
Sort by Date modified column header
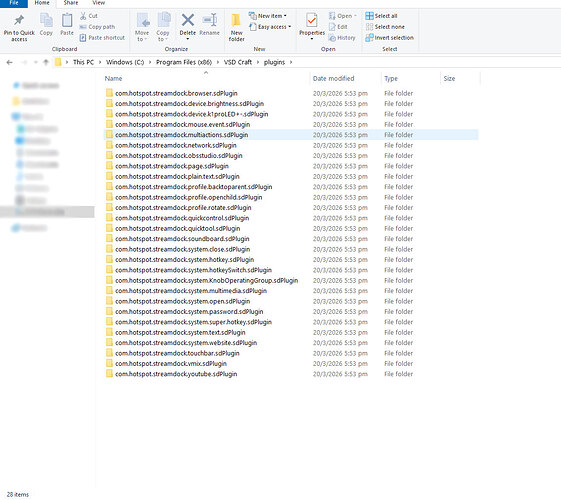coord(333,78)
